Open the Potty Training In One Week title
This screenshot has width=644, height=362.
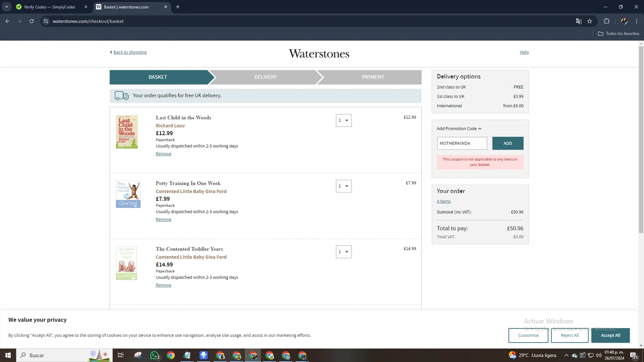tap(188, 183)
